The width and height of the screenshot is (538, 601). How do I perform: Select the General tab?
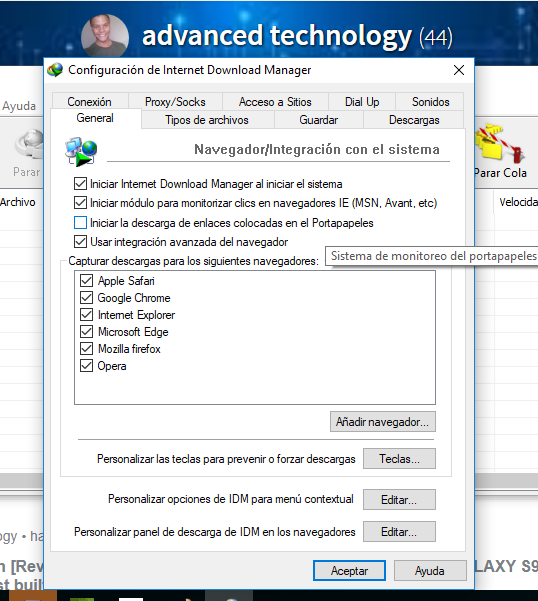[95, 118]
